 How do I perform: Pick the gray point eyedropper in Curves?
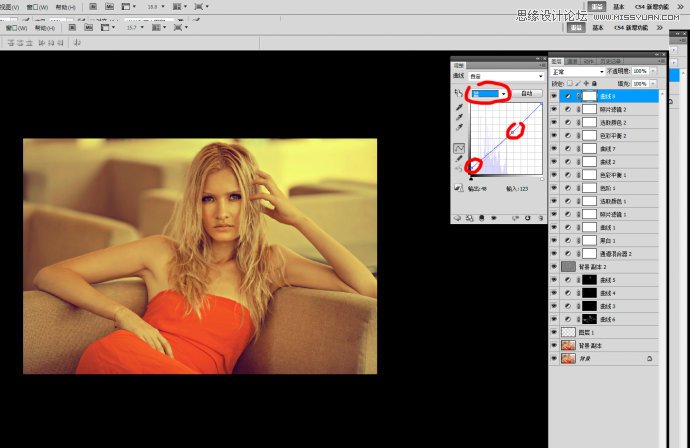(x=459, y=117)
